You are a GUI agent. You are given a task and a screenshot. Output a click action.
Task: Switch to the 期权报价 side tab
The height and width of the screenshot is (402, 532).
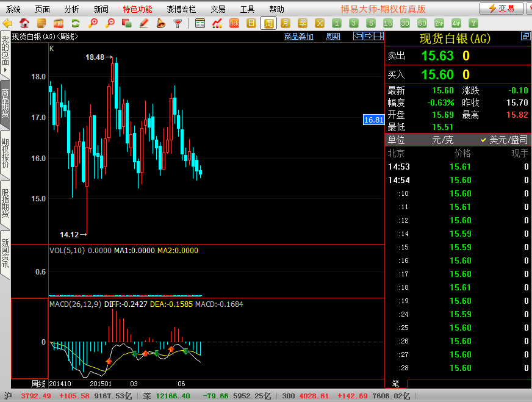tap(5, 153)
